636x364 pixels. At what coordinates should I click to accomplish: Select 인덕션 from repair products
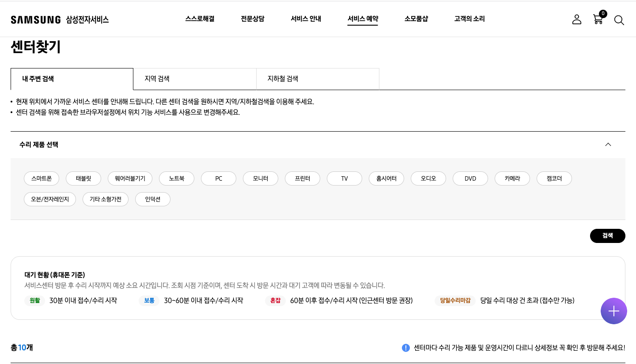[153, 199]
